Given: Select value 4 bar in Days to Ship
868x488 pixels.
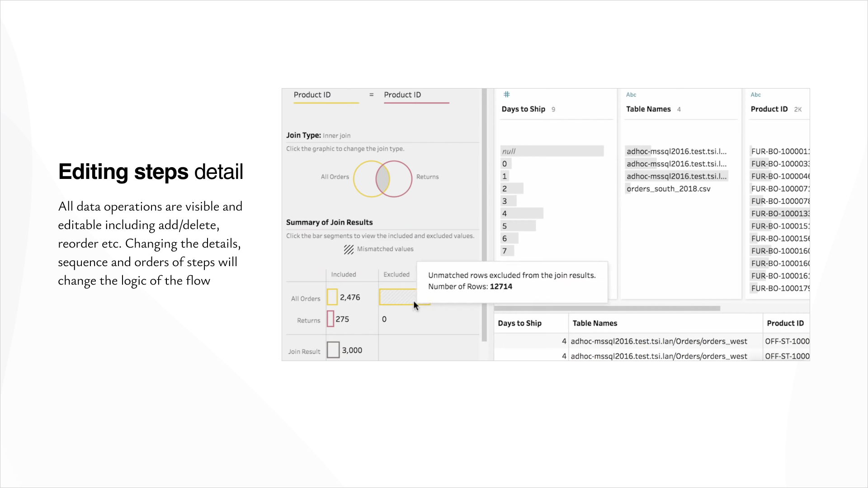Looking at the screenshot, I should point(522,213).
